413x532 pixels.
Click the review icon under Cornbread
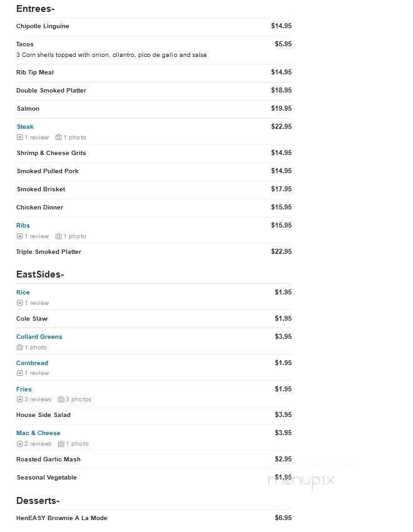pos(19,373)
